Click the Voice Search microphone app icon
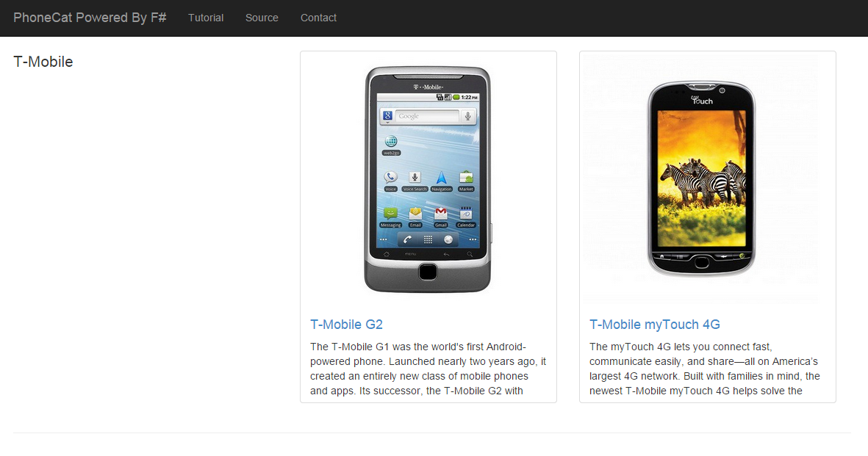This screenshot has height=456, width=868. [415, 178]
